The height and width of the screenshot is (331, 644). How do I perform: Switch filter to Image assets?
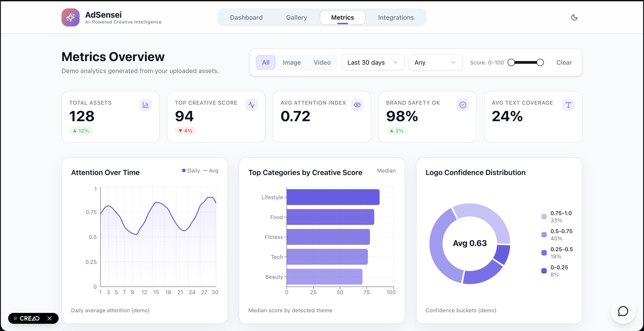[291, 62]
